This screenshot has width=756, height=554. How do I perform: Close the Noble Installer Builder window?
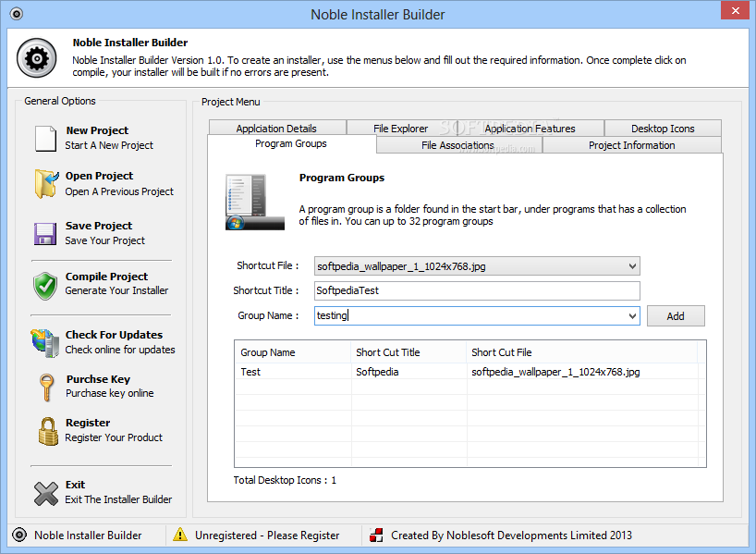735,10
